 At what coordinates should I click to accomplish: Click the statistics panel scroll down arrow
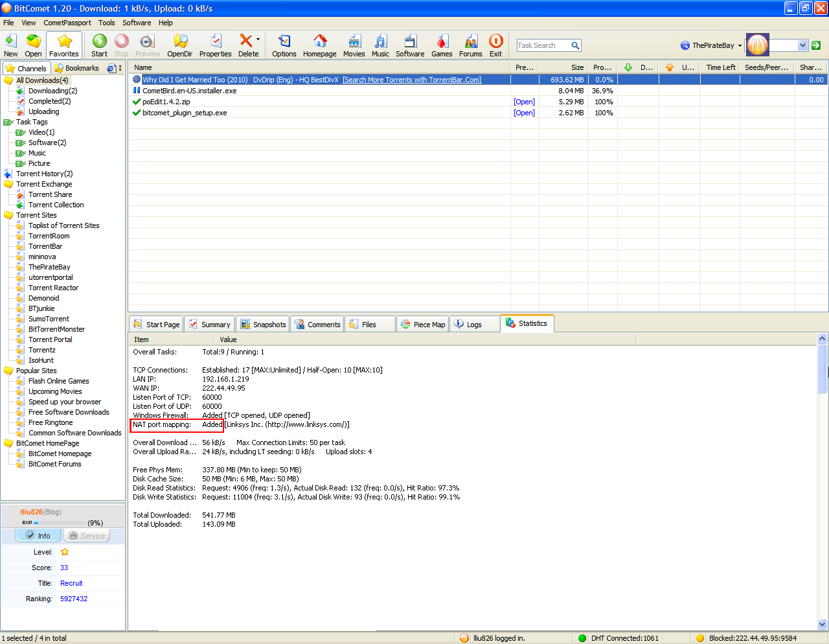click(823, 625)
